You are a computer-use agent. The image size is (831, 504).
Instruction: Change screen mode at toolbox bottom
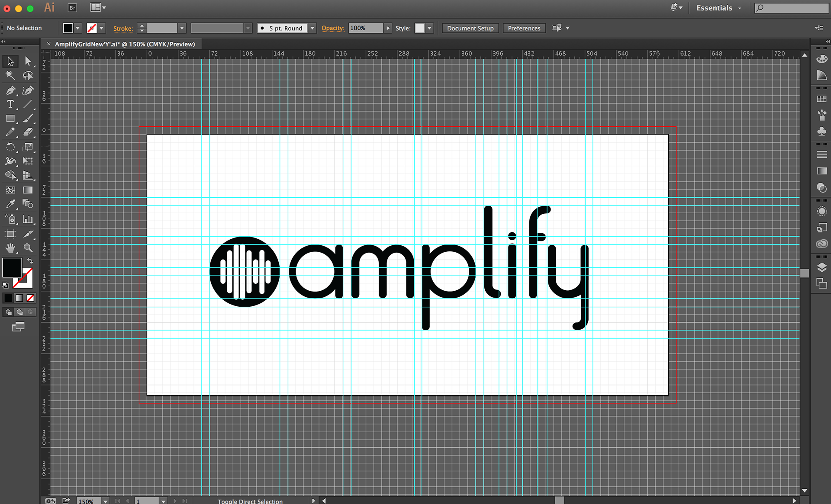(x=18, y=327)
